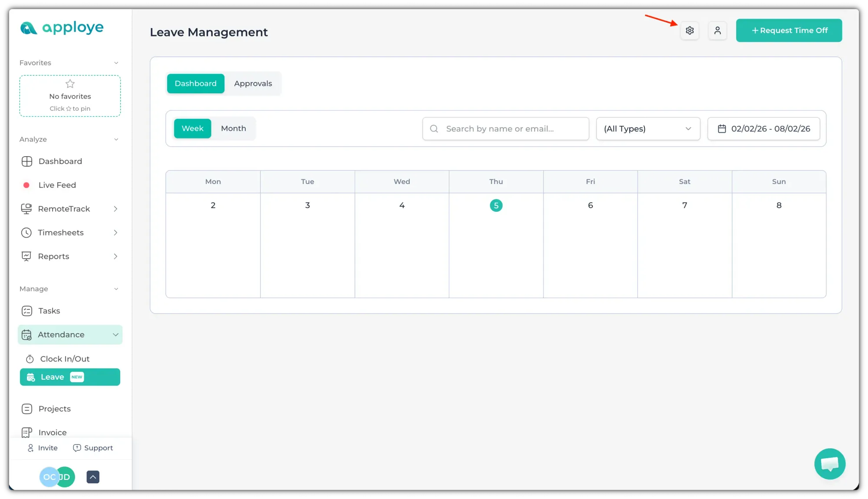
Task: Open Live Feed in sidebar
Action: pos(57,185)
